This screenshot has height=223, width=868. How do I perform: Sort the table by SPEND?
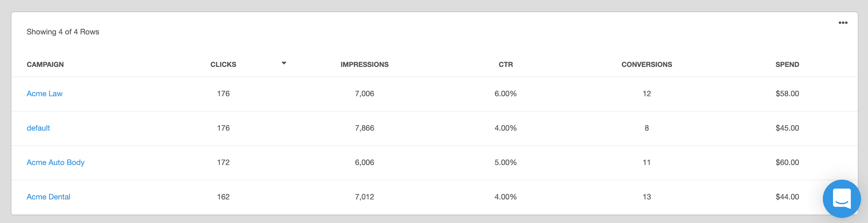coord(787,64)
